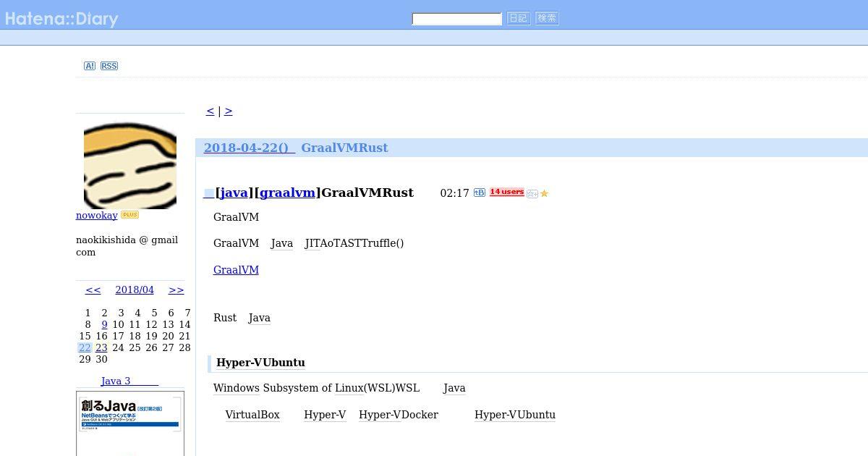Click the Hyper-VDocker keyword link
Image resolution: width=868 pixels, height=456 pixels.
(x=399, y=415)
